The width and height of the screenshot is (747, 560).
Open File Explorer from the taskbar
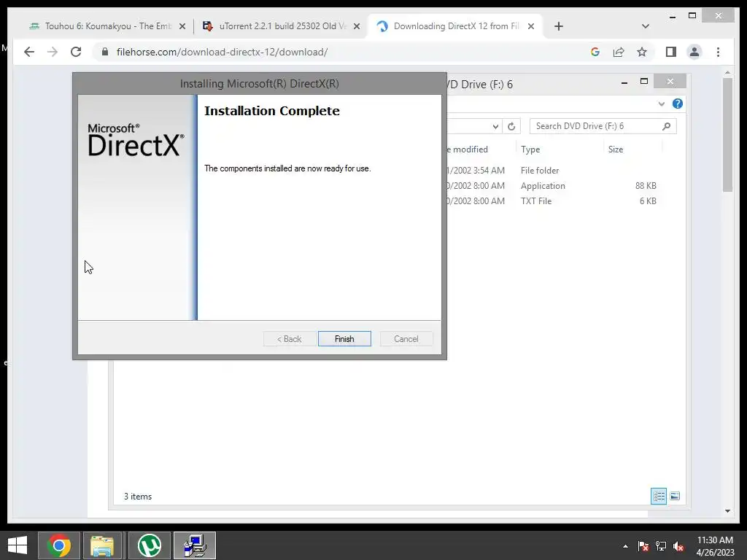(102, 545)
